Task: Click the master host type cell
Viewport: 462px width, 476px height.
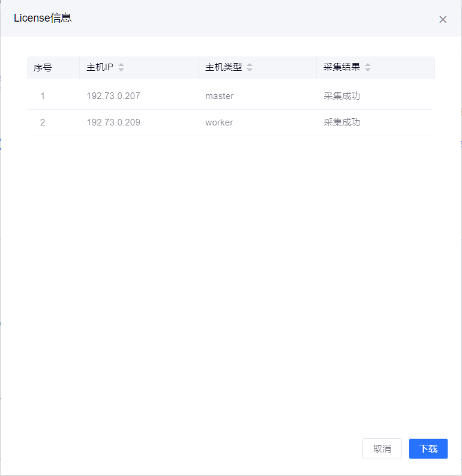Action: point(220,96)
